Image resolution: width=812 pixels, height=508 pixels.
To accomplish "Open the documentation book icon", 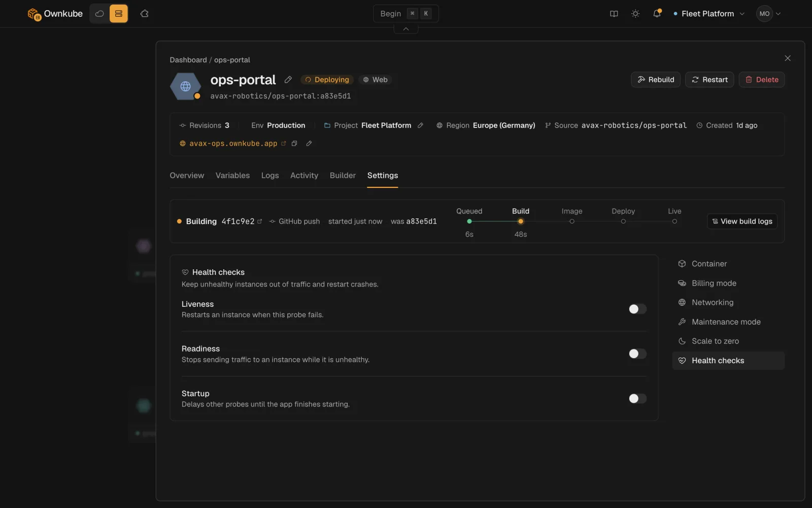I will 614,14.
